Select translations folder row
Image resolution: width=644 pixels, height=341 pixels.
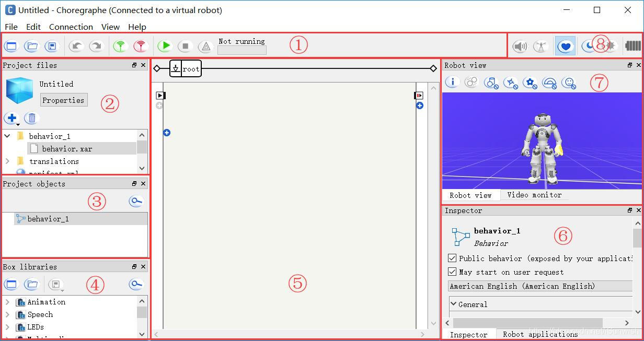point(70,161)
